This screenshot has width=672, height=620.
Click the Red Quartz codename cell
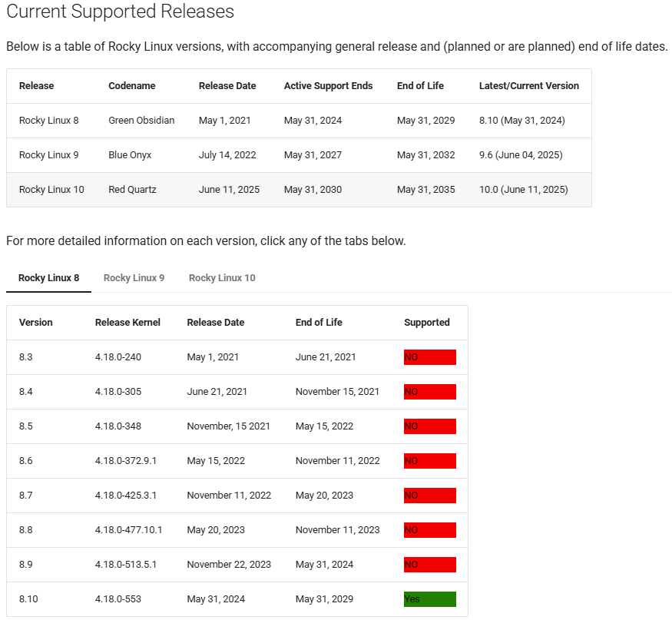pyautogui.click(x=132, y=190)
